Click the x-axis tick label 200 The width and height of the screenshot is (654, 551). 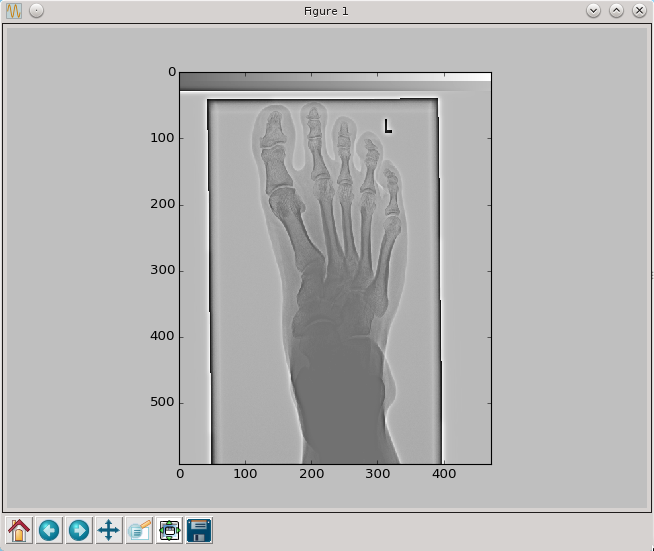tap(312, 473)
